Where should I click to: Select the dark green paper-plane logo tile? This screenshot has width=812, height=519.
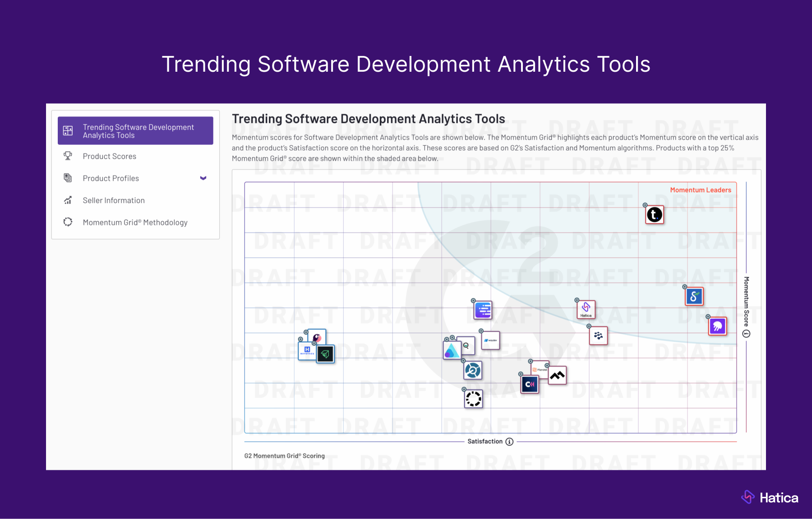[x=325, y=354]
